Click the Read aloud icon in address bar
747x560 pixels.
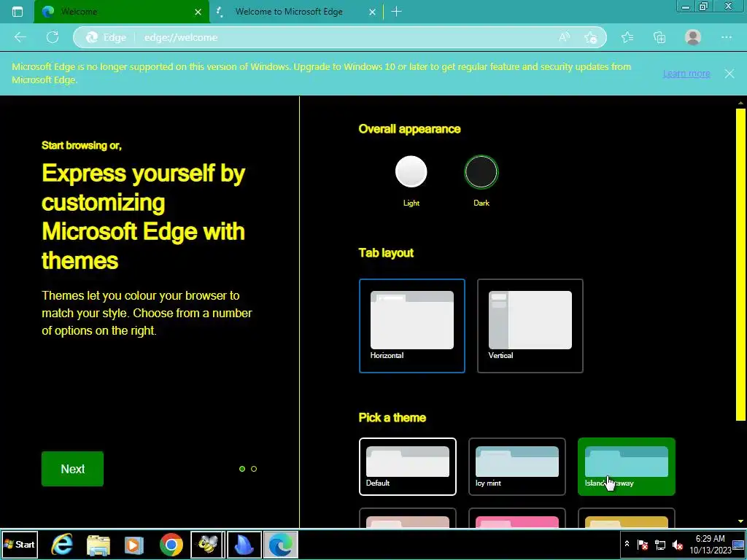coord(565,37)
